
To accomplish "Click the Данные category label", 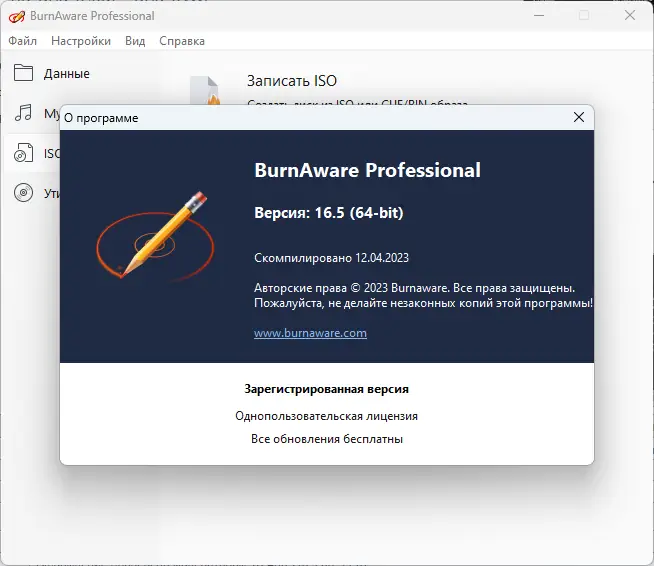I will (x=67, y=74).
